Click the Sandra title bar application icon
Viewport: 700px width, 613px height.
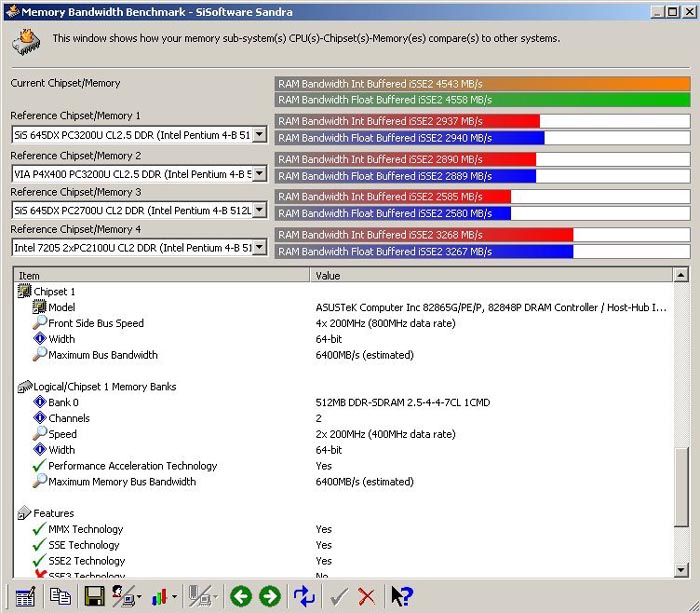click(12, 11)
